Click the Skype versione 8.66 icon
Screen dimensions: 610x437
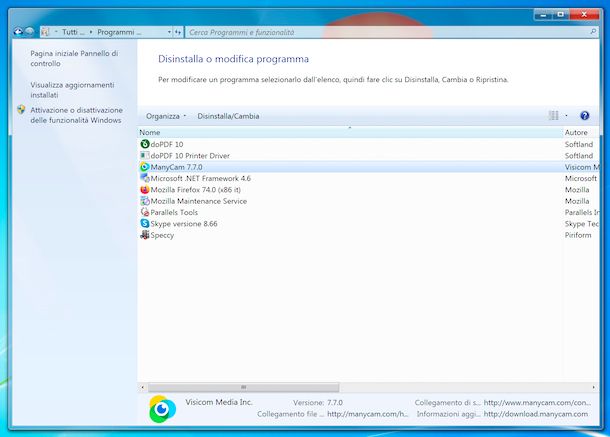coord(145,223)
